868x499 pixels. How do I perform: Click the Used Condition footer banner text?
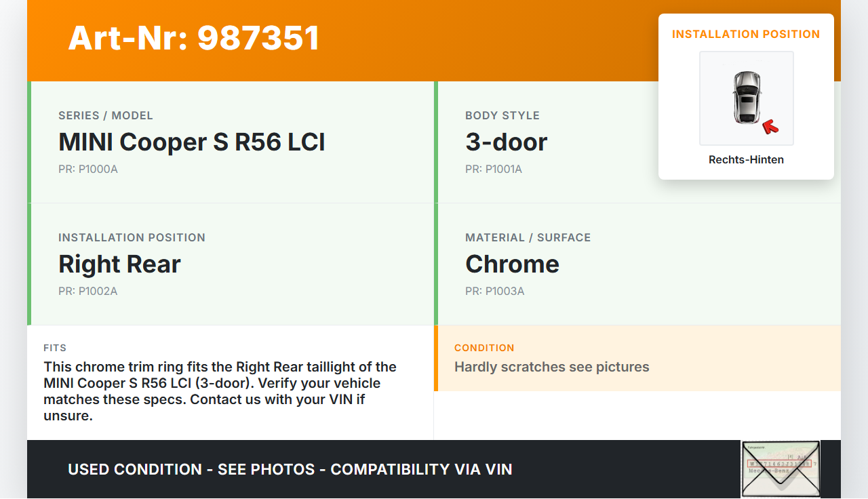click(290, 469)
